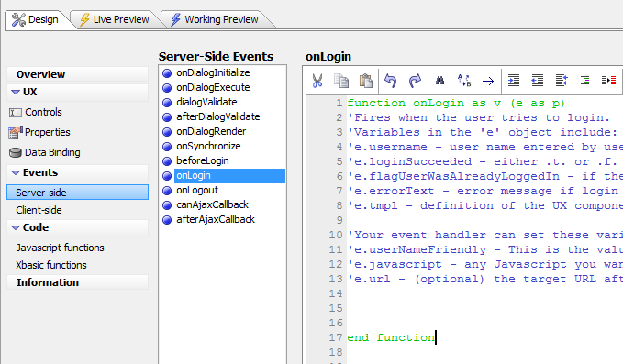Redo the last undone edit
Viewport: 623px width, 364px height.
[x=415, y=81]
